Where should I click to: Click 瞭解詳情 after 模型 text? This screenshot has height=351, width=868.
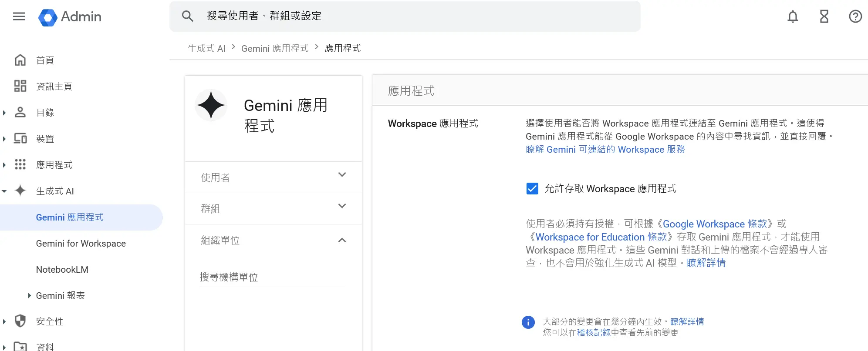pyautogui.click(x=706, y=263)
